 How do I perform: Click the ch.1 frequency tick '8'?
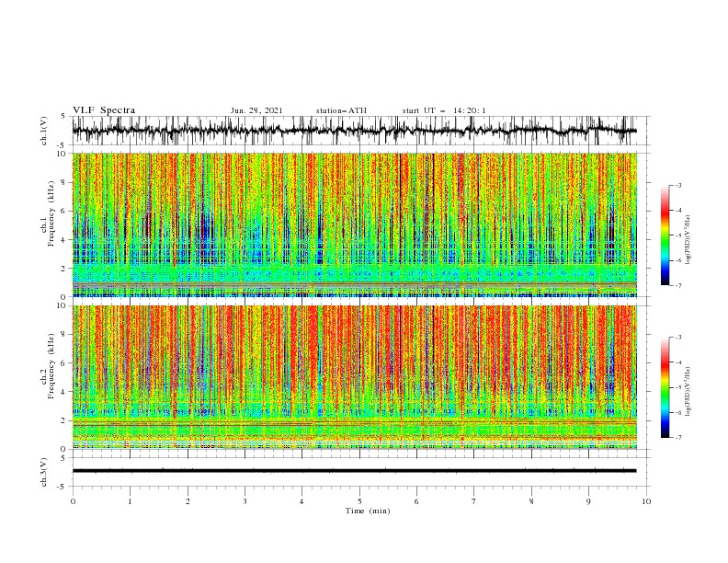click(65, 182)
